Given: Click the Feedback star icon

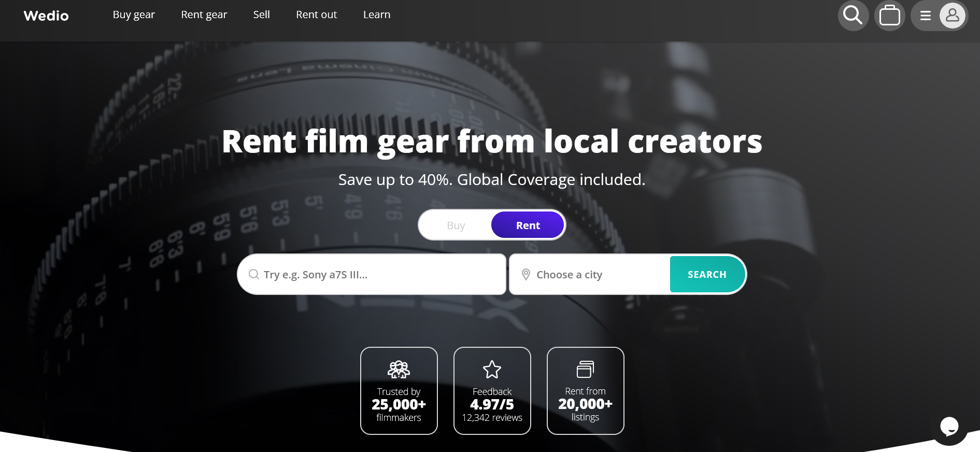Looking at the screenshot, I should pos(492,370).
